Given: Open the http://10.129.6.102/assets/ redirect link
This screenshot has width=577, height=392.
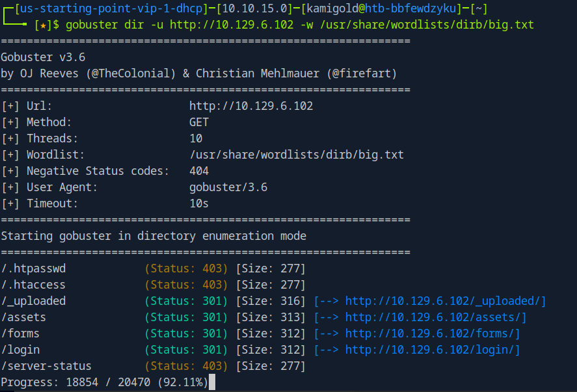Looking at the screenshot, I should click(x=435, y=317).
